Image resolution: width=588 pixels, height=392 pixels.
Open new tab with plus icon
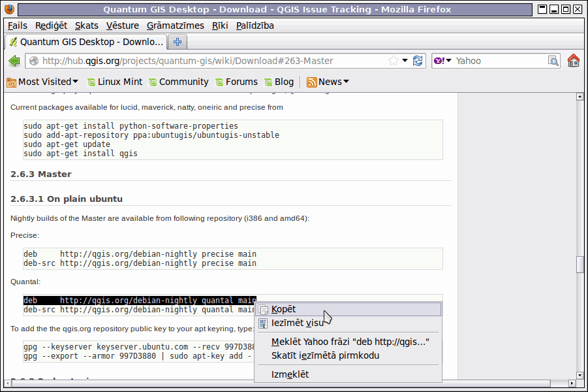178,42
